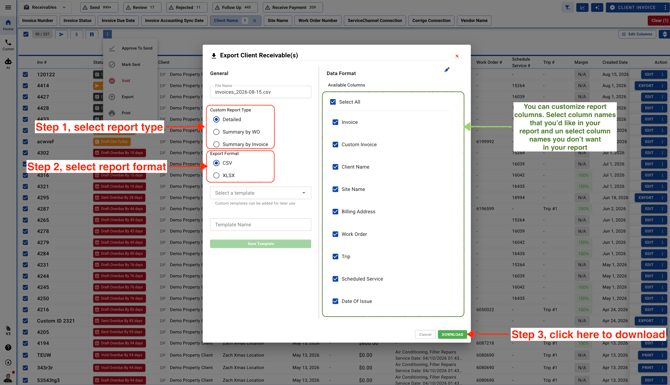Viewport: 670px width, 385px height.
Task: Uncheck the row checkbox for invoice TEUW
Action: (x=26, y=355)
